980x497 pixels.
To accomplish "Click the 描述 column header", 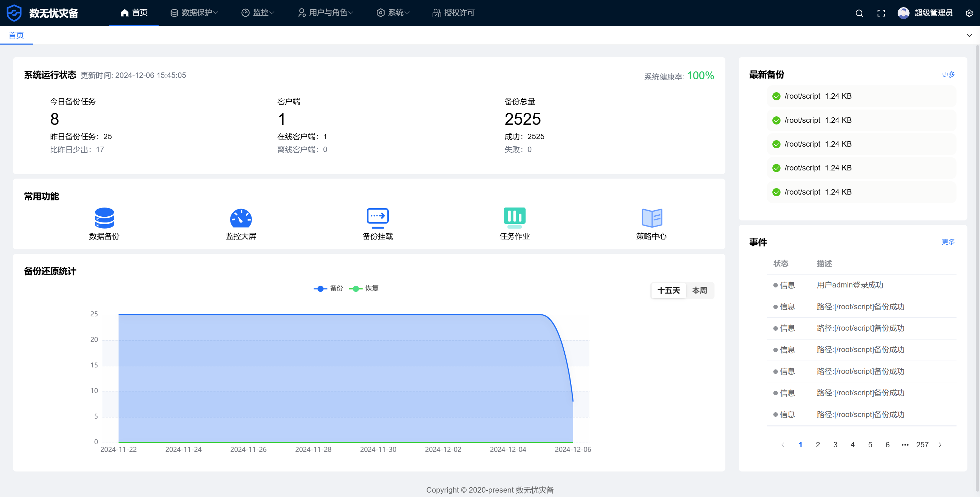I will [x=824, y=264].
